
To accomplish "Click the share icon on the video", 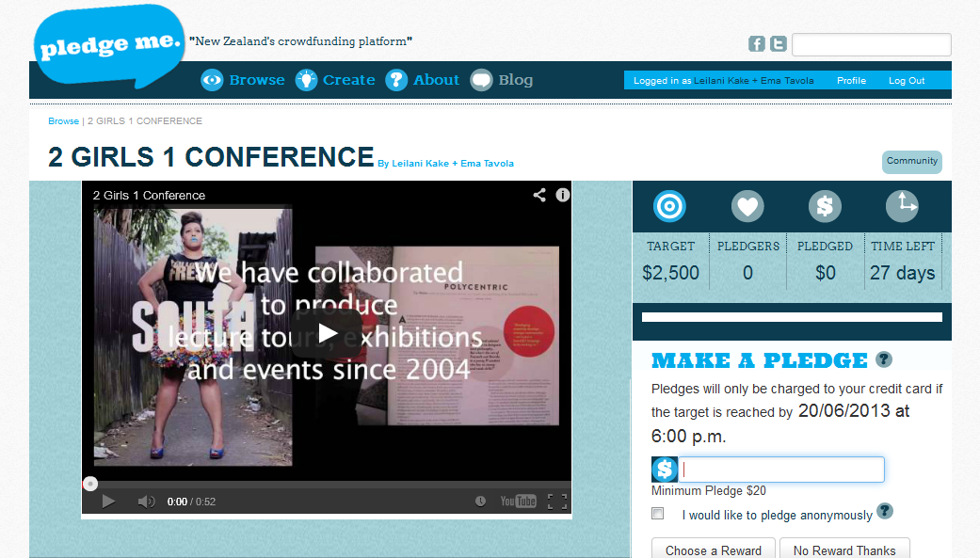I will tap(539, 195).
